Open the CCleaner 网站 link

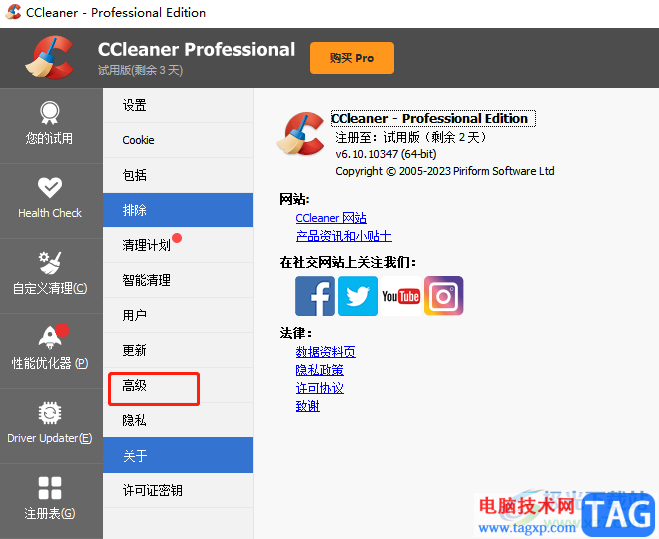tap(331, 218)
